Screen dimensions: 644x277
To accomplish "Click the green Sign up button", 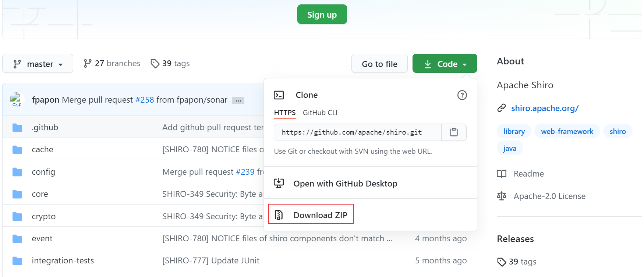I will (x=322, y=14).
